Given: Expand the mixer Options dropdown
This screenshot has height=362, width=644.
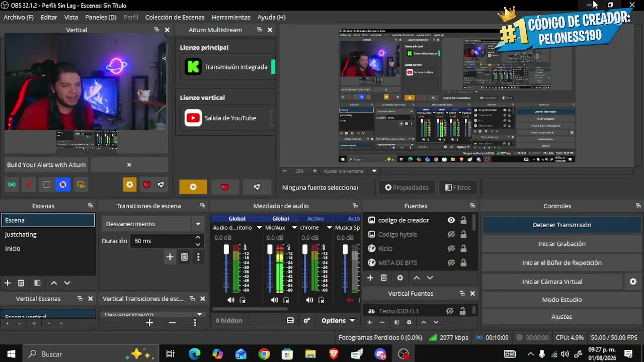Looking at the screenshot, I should click(x=338, y=320).
